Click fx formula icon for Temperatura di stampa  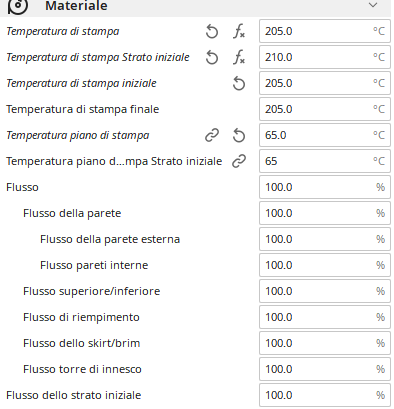coord(239,32)
